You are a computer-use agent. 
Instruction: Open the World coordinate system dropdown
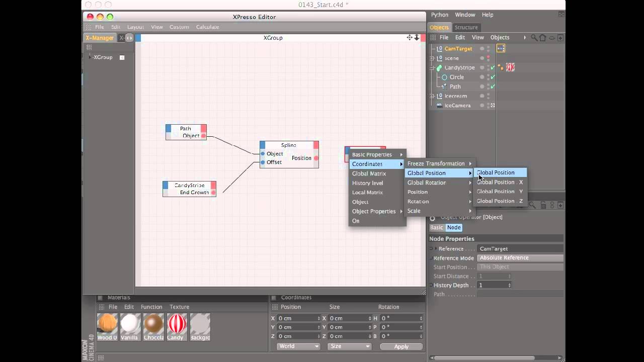299,346
